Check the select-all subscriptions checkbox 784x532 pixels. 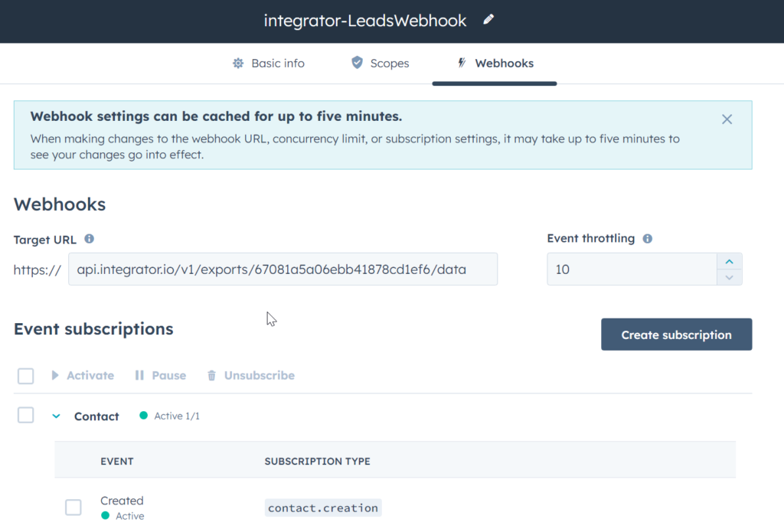point(25,376)
